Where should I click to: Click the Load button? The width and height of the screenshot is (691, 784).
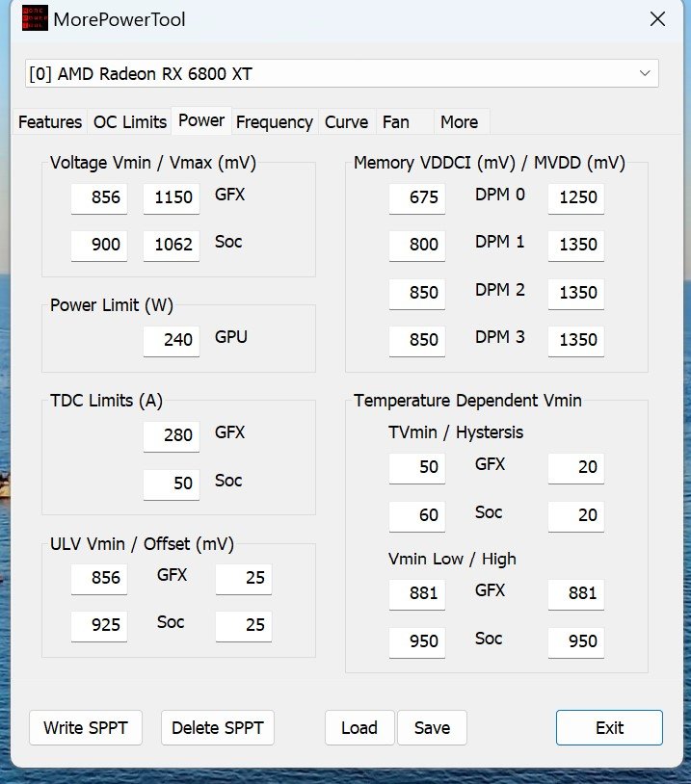[x=359, y=727]
